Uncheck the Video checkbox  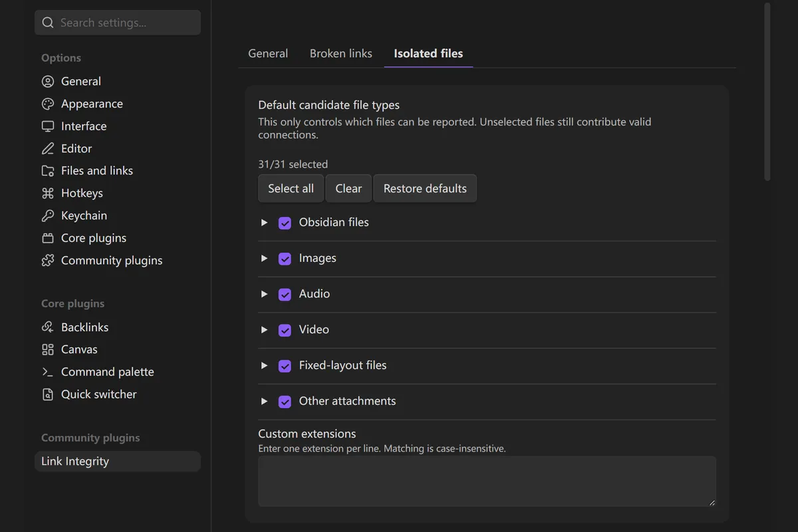click(x=285, y=330)
